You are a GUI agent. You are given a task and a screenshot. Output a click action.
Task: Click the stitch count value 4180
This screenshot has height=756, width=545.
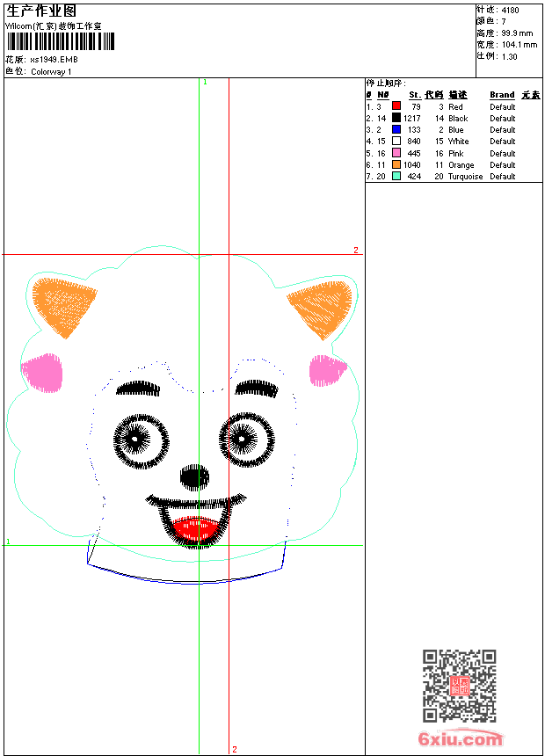[x=510, y=11]
